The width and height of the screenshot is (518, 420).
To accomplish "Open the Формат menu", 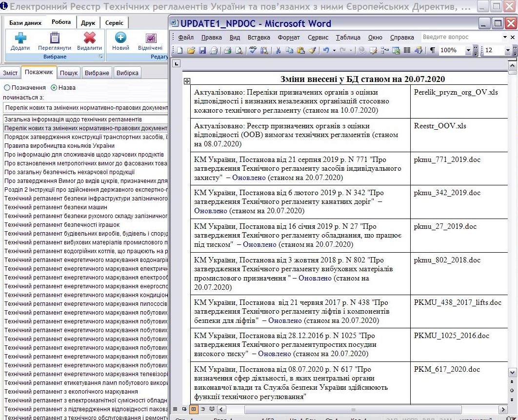I will [288, 38].
